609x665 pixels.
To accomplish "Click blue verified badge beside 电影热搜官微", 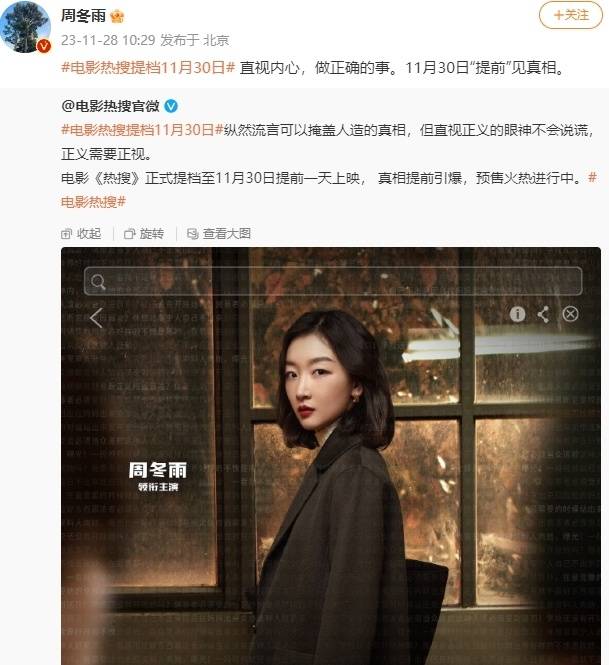I will coord(170,106).
